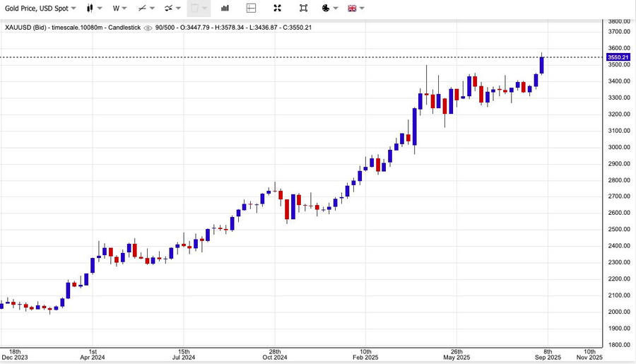Click the bar chart volume icon
The height and width of the screenshot is (364, 636).
pyautogui.click(x=225, y=8)
